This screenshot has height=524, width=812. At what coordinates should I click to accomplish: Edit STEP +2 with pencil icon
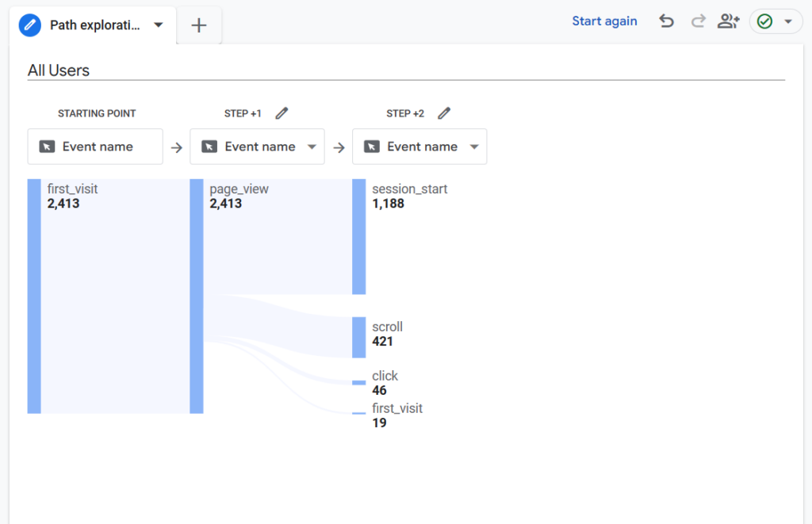(444, 113)
